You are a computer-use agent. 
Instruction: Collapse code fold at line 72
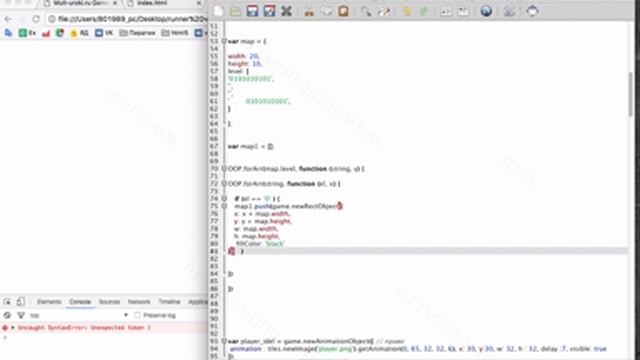(224, 184)
